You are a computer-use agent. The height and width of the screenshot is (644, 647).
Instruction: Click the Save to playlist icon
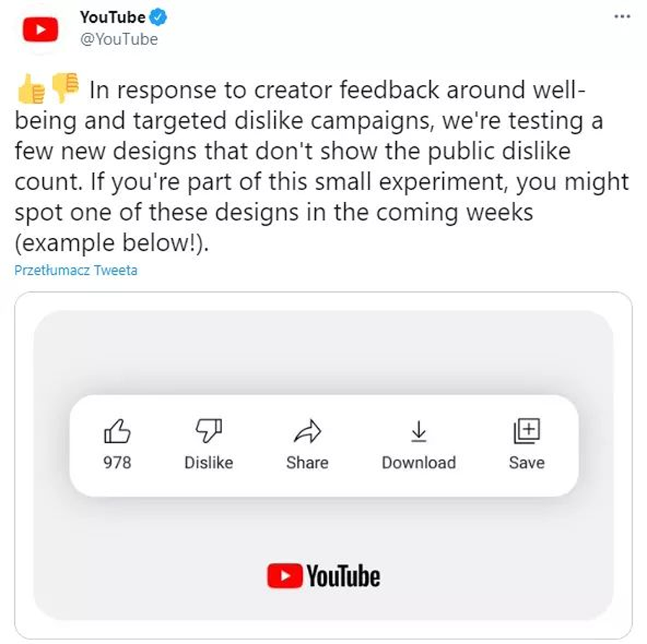(527, 431)
